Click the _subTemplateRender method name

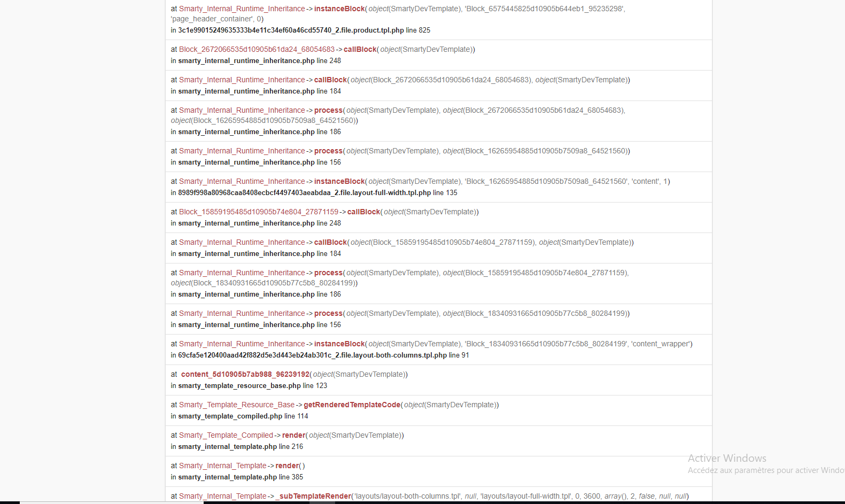[313, 496]
